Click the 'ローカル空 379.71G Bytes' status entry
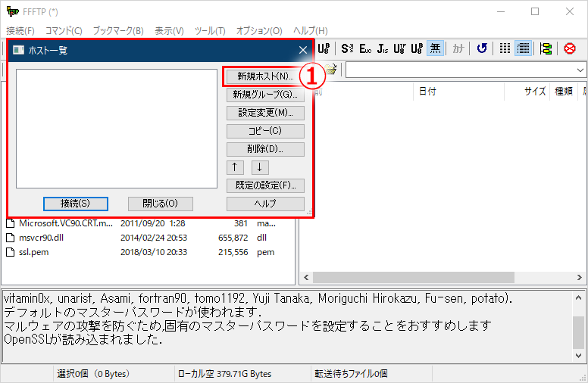The width and height of the screenshot is (588, 383). (224, 374)
